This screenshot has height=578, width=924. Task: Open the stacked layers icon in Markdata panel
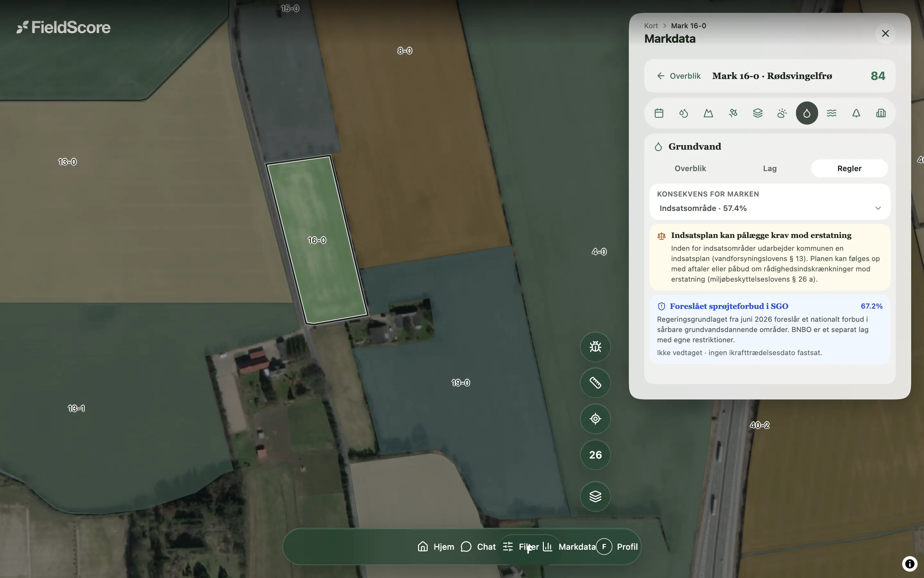tap(757, 113)
